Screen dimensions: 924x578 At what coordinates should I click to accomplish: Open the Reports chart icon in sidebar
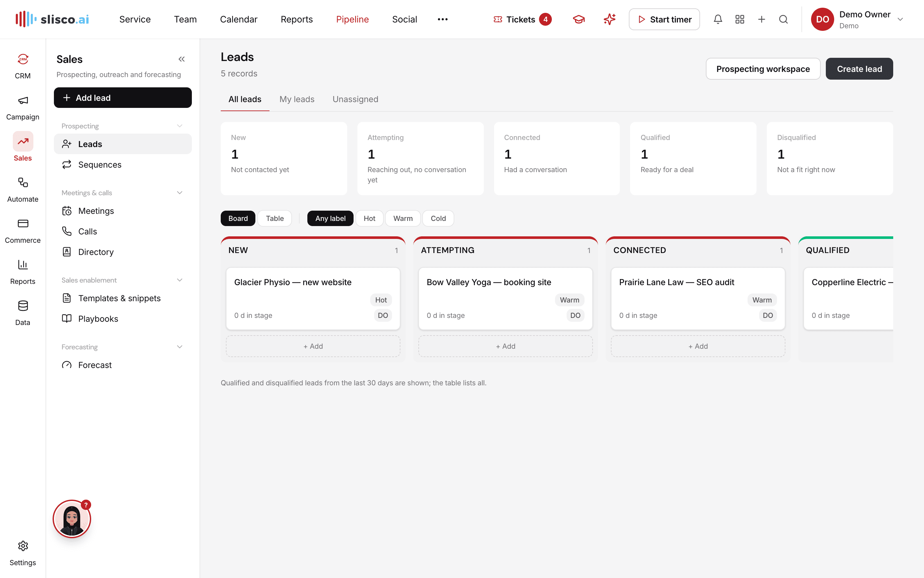tap(23, 265)
